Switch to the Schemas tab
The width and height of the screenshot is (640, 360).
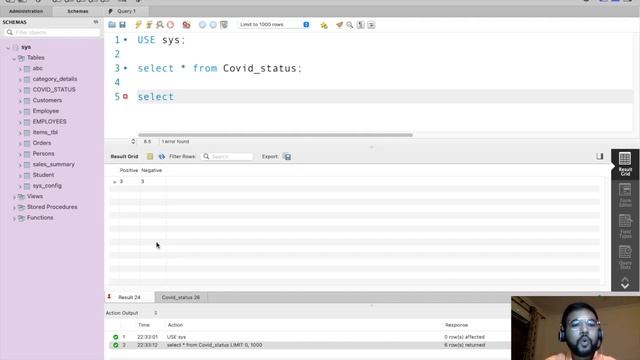click(78, 11)
